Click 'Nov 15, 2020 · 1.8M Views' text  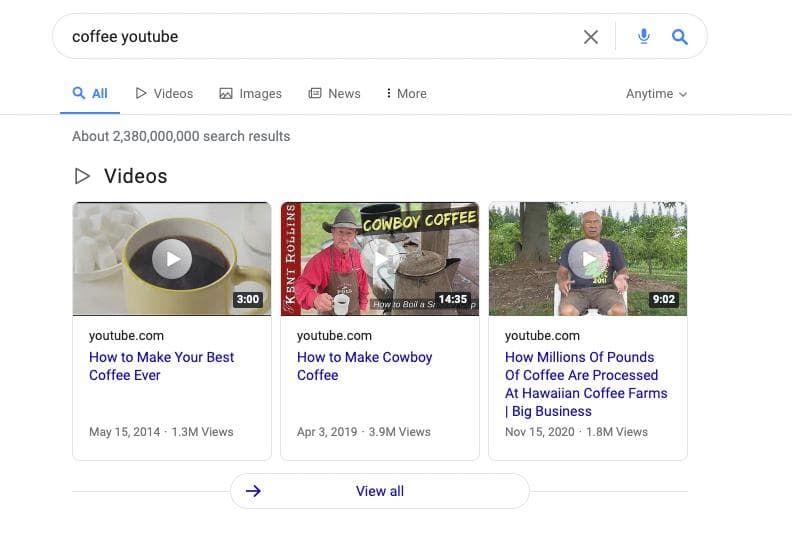(576, 432)
